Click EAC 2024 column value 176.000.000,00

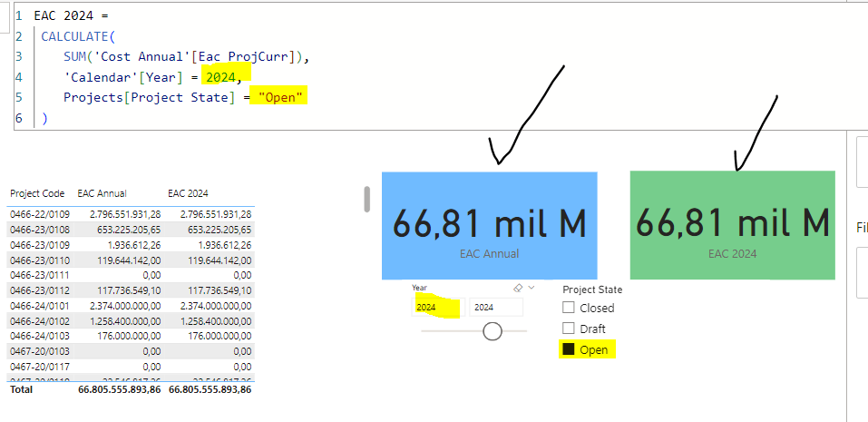(x=219, y=336)
